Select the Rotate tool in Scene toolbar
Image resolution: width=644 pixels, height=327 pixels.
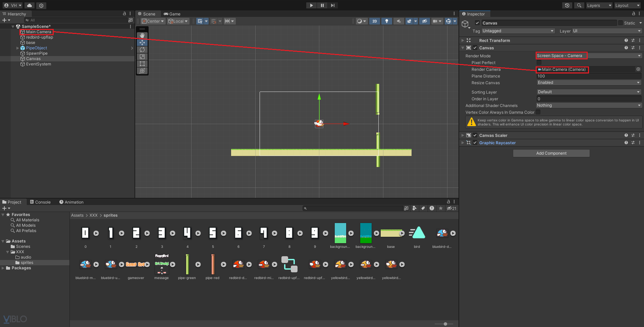(x=142, y=50)
